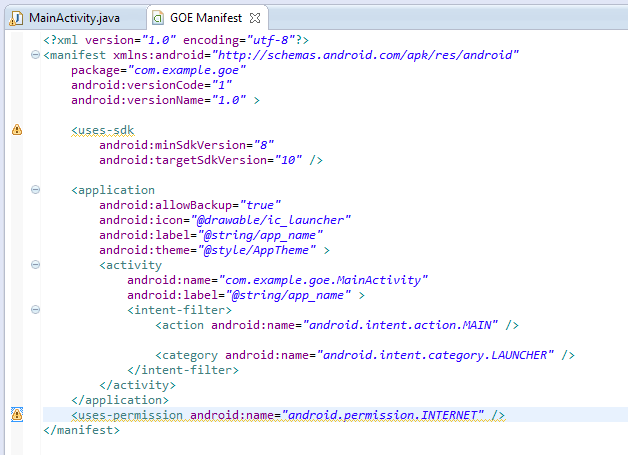This screenshot has width=628, height=455.
Task: Collapse the application element fold
Action: click(35, 189)
